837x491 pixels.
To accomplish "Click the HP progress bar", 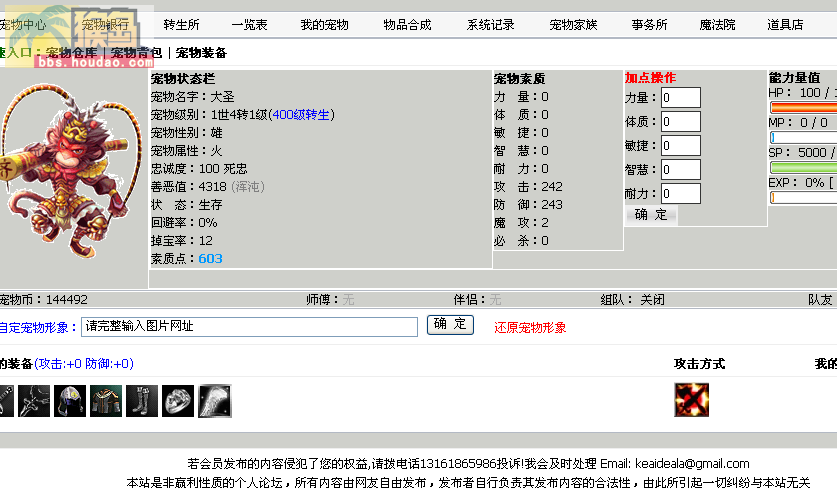I will [x=803, y=107].
